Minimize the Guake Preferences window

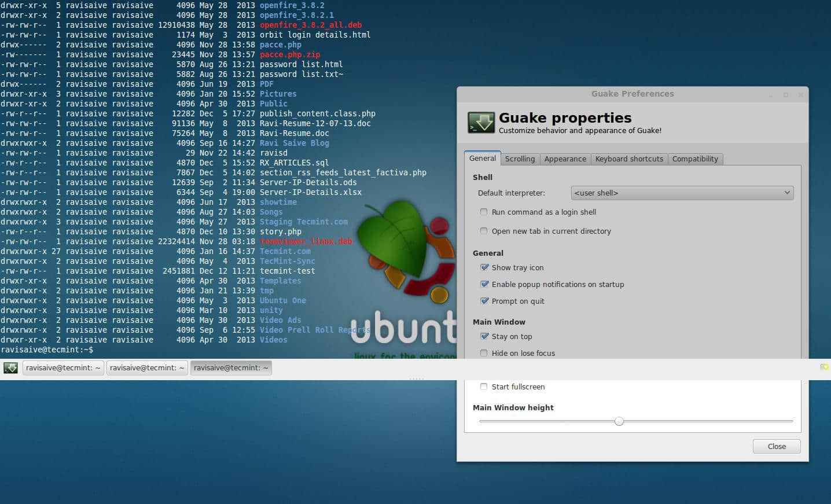pos(771,95)
